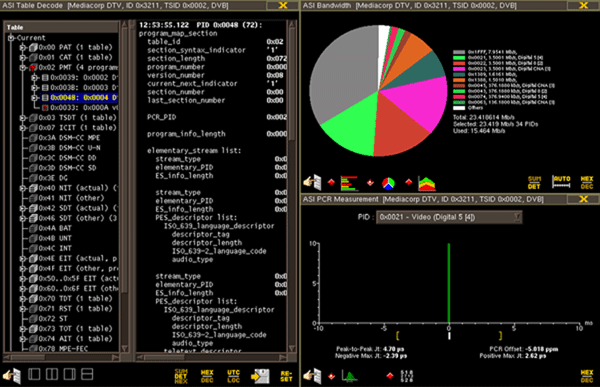Image resolution: width=600 pixels, height=387 pixels.
Task: Click the RE-SET button in Table Decode
Action: click(x=286, y=376)
